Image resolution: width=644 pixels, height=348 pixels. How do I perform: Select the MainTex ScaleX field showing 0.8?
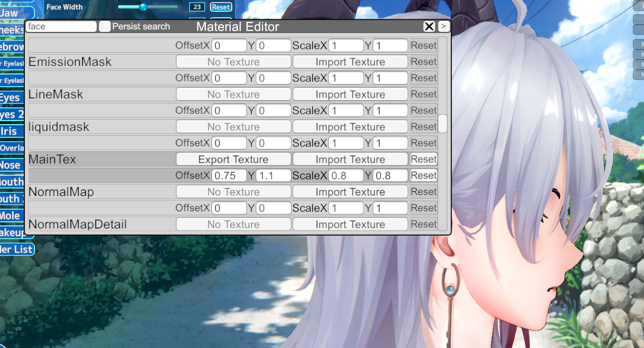tap(346, 176)
